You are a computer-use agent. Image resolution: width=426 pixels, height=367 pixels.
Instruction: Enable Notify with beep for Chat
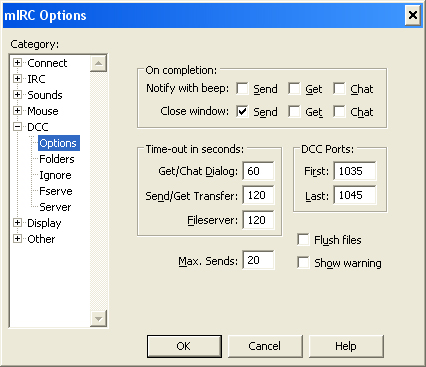click(x=339, y=89)
